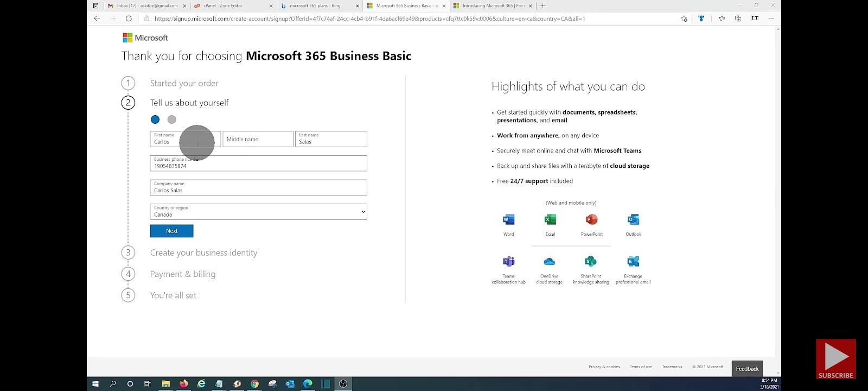
Task: Click the Company name field
Action: click(258, 187)
